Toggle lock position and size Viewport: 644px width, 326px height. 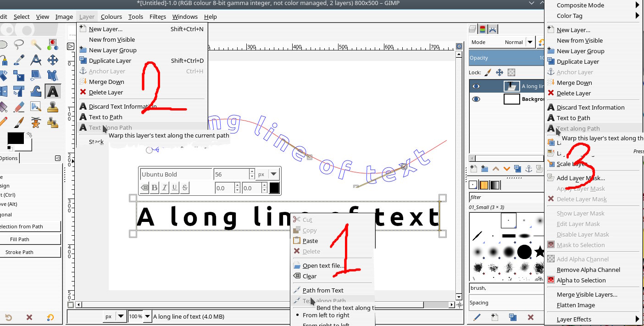(500, 72)
